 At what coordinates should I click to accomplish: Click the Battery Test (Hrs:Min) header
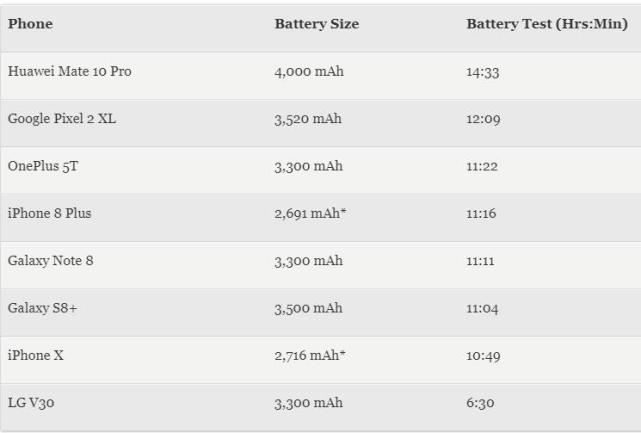click(547, 24)
